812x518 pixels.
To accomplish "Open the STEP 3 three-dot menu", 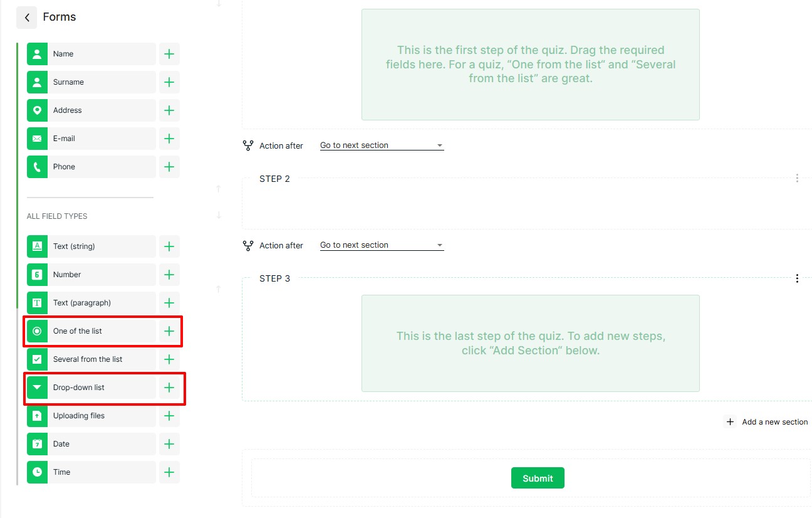I will [x=797, y=278].
